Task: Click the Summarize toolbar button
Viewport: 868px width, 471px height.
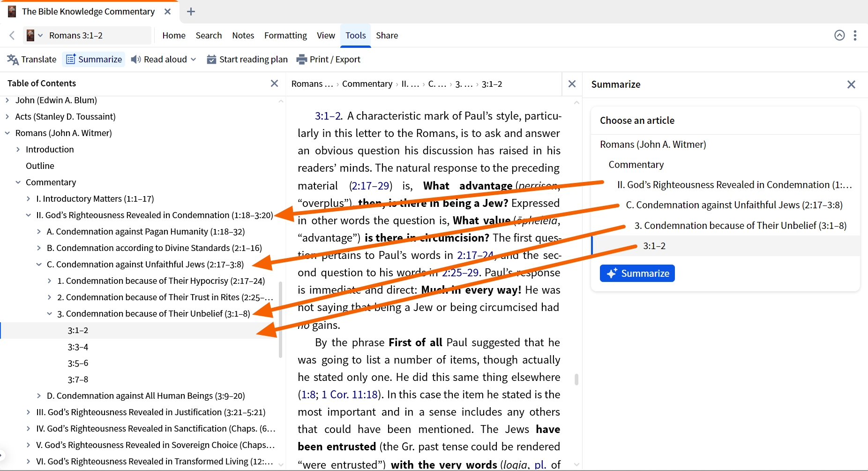Action: pos(94,60)
